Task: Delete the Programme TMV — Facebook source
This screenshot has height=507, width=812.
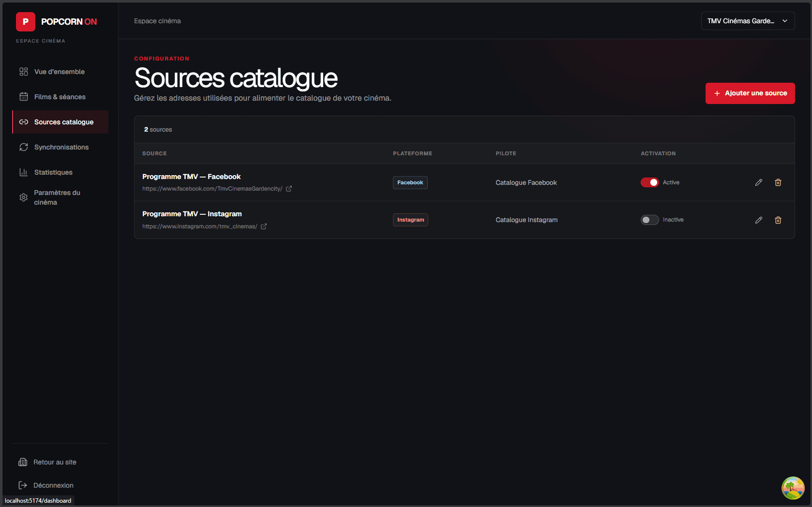Action: (778, 182)
